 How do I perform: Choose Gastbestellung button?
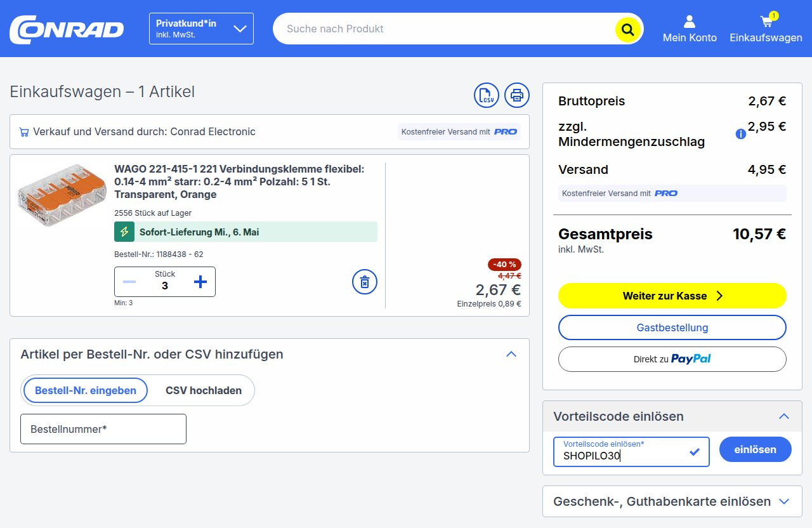pos(672,327)
